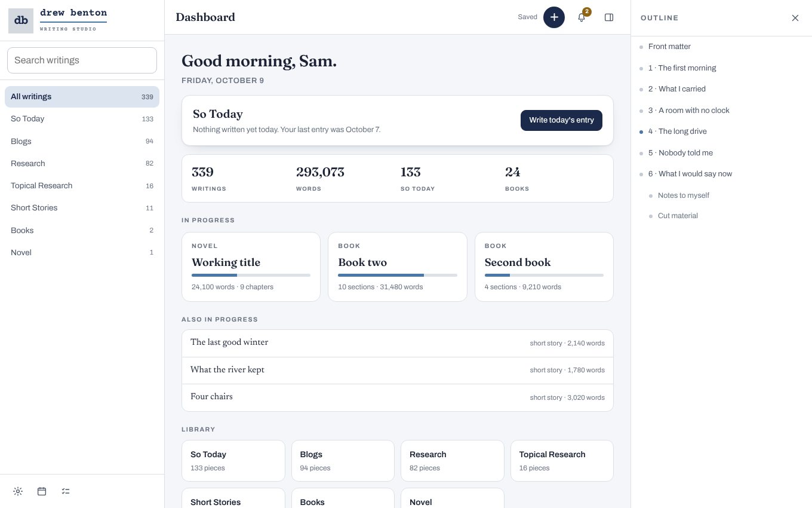Click the 293,073 words stat

pos(320,179)
